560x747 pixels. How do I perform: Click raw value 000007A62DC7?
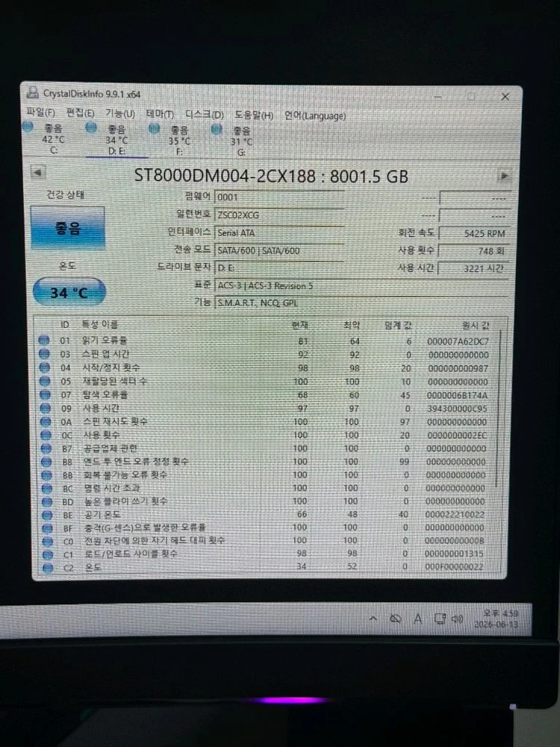[x=458, y=341]
